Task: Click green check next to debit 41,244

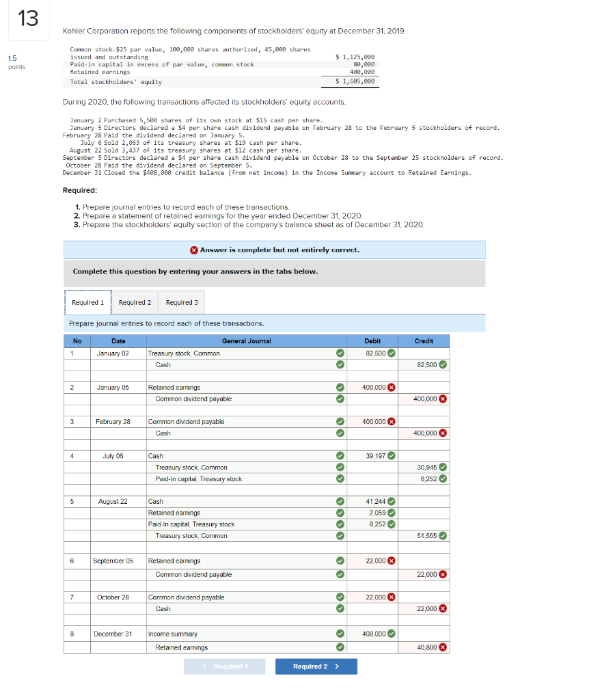Action: coord(392,501)
